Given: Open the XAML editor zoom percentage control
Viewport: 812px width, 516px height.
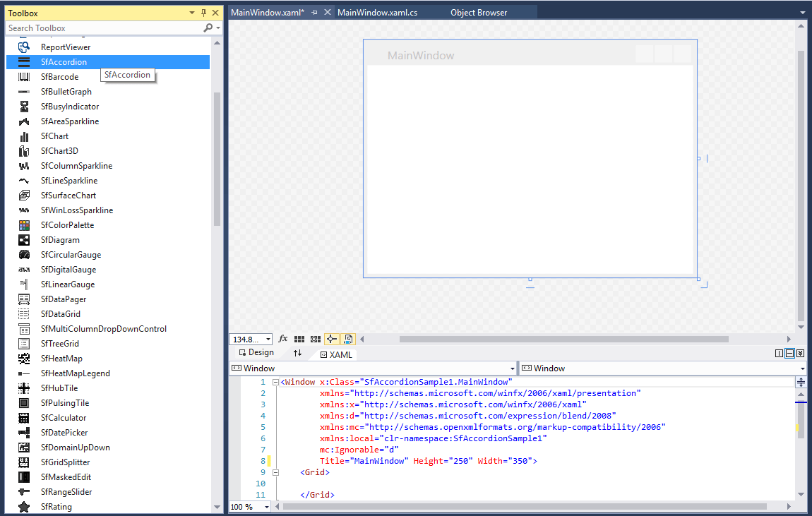Looking at the screenshot, I should tap(249, 505).
